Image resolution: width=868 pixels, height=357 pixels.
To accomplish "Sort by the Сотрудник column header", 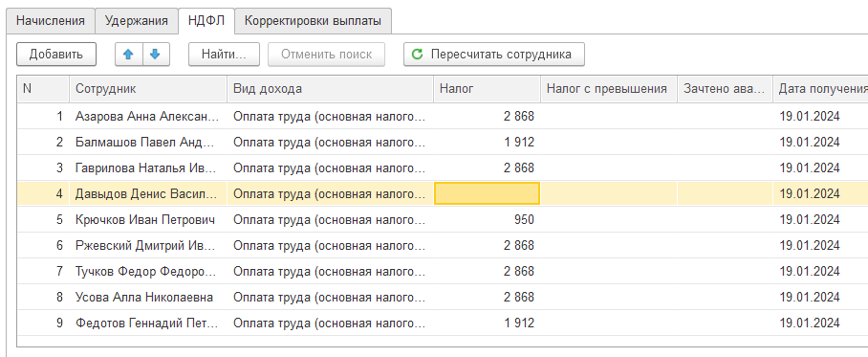I will point(148,89).
